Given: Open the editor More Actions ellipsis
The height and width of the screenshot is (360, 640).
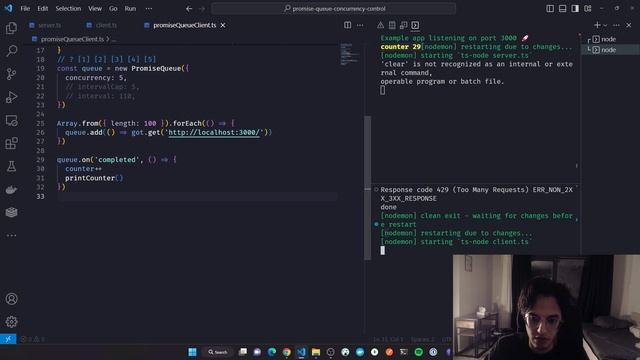Looking at the screenshot, I should [x=360, y=25].
